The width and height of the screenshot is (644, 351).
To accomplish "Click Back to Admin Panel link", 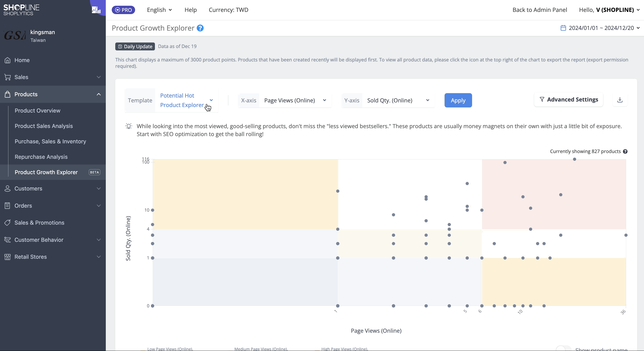I will click(x=540, y=10).
